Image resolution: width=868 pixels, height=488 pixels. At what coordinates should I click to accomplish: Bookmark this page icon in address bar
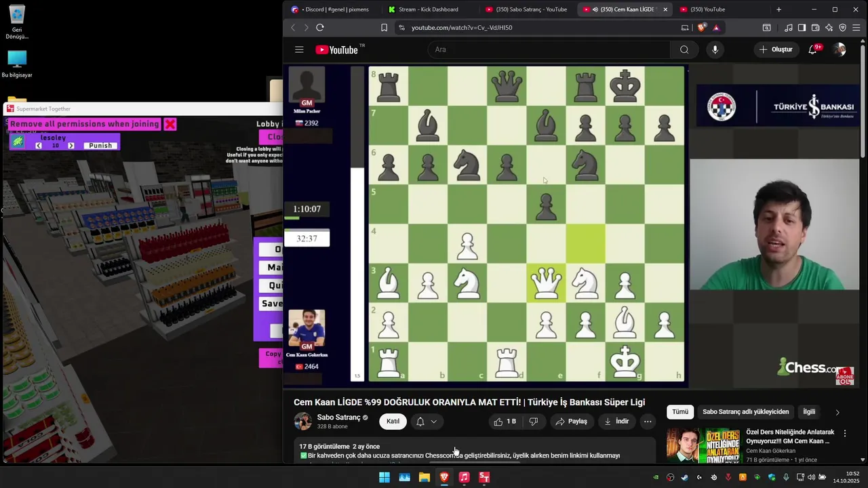click(x=384, y=28)
